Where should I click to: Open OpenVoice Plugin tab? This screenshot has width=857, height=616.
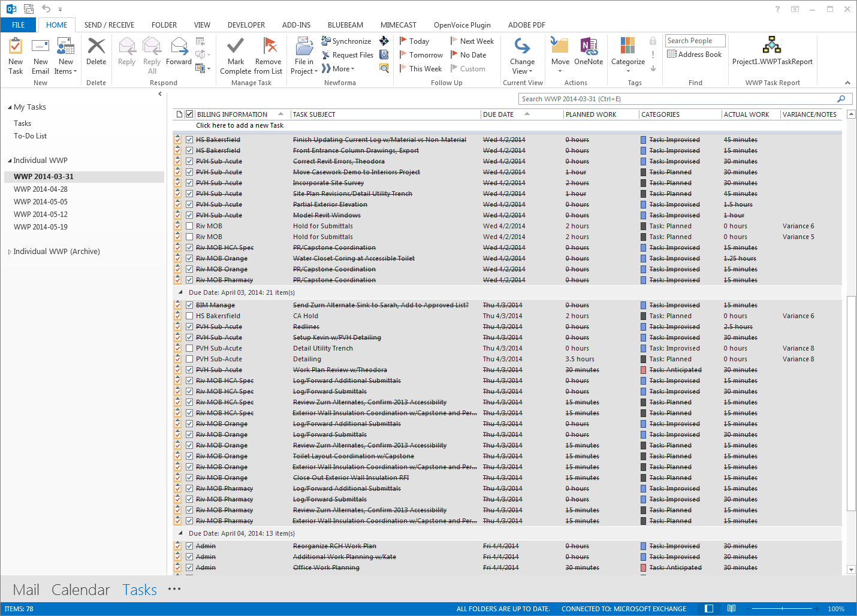[x=462, y=25]
